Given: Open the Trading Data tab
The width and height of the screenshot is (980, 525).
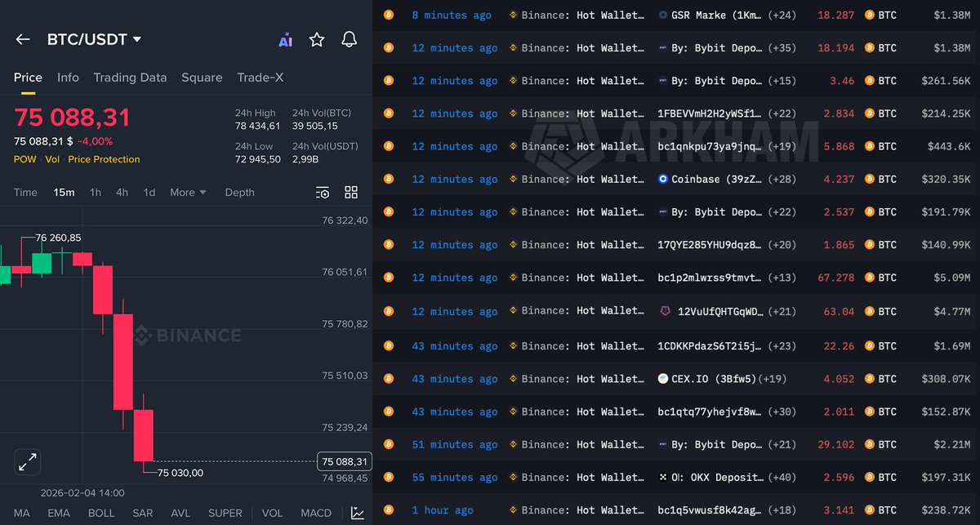Looking at the screenshot, I should [x=130, y=78].
